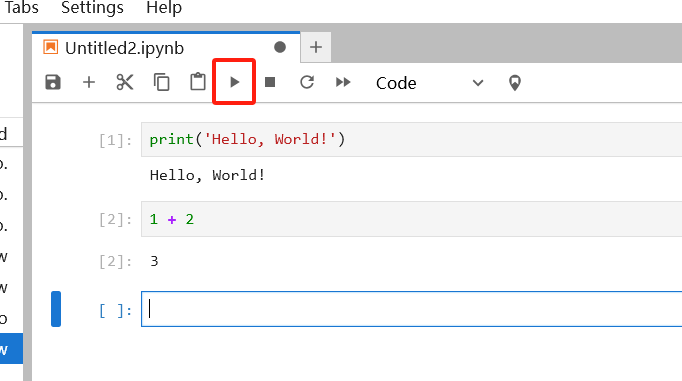682x381 pixels.
Task: Run the selected cell with the play button
Action: pos(234,82)
